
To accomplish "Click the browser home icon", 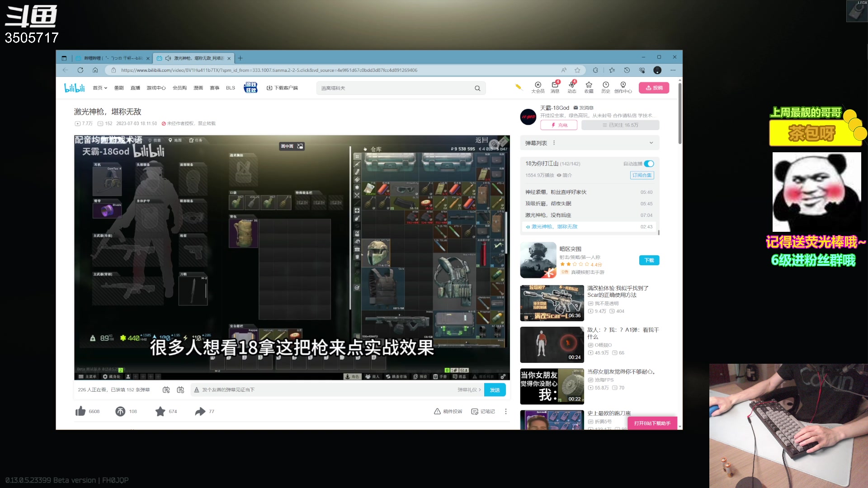I will click(x=95, y=70).
